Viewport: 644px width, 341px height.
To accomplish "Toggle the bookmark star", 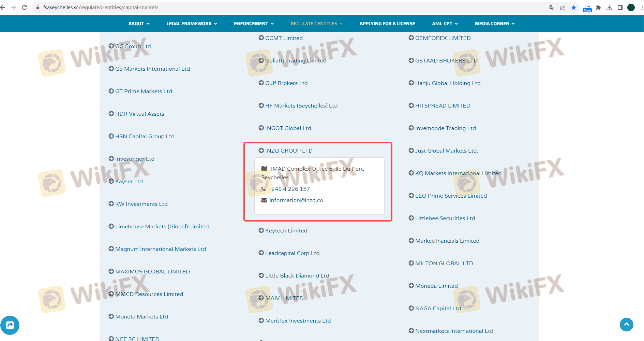I will (x=574, y=8).
